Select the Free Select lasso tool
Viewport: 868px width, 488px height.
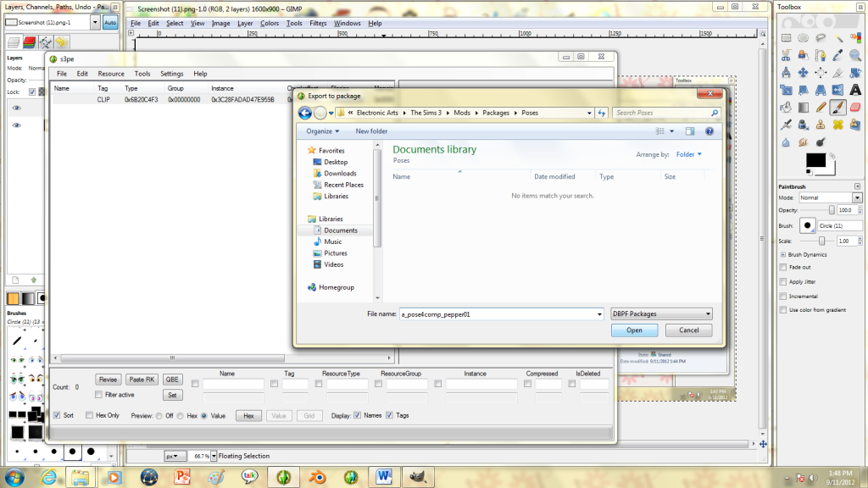[821, 38]
